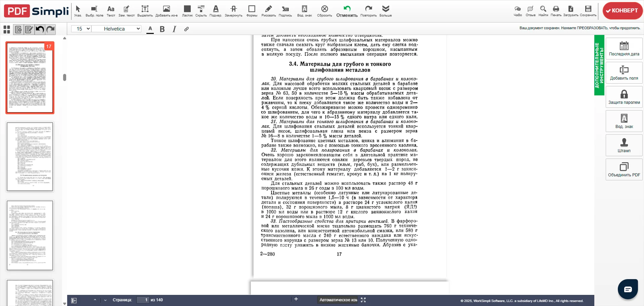Click Добавить поля tool button
644x306 pixels.
624,73
